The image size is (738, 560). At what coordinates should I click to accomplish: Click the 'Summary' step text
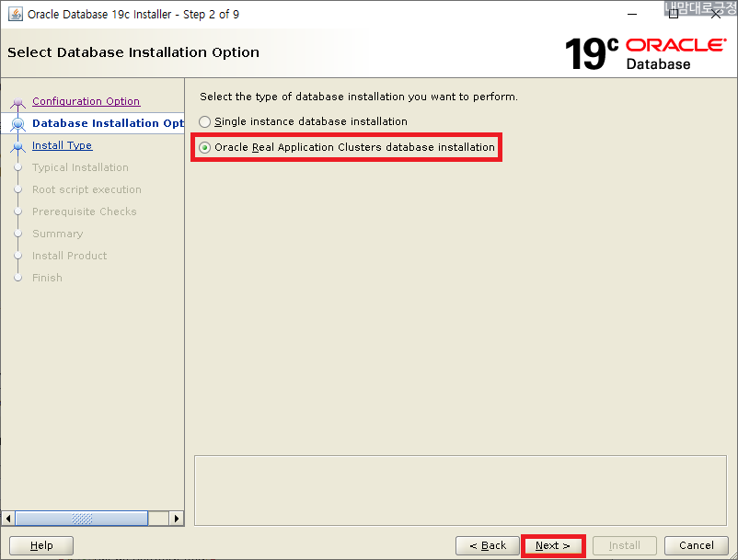[57, 234]
